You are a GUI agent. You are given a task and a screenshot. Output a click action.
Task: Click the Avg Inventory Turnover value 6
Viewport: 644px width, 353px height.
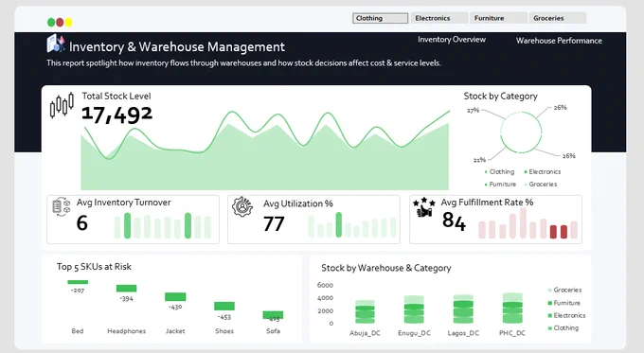[82, 223]
